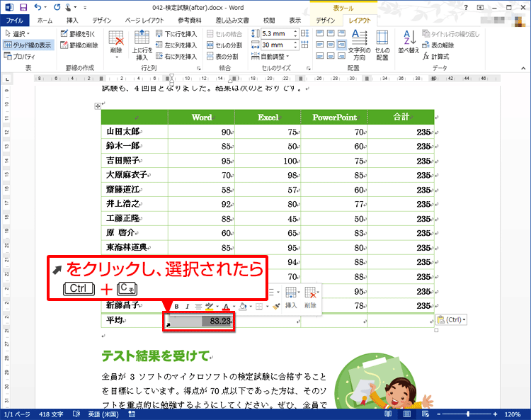Apply Bold from the mini toolbar
This screenshot has width=531, height=420.
[176, 307]
